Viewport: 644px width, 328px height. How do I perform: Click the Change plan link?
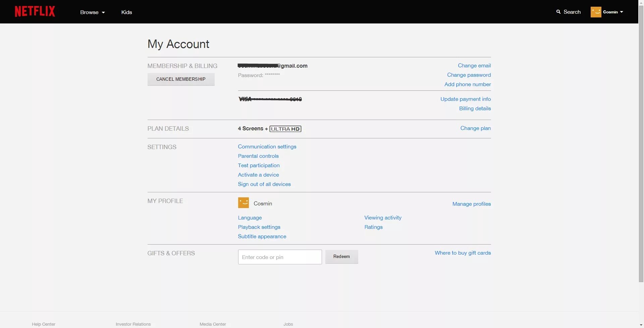476,128
